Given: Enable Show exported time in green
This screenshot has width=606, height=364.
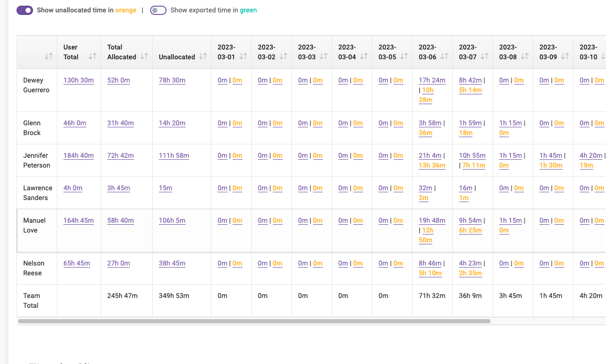Looking at the screenshot, I should click(x=158, y=10).
